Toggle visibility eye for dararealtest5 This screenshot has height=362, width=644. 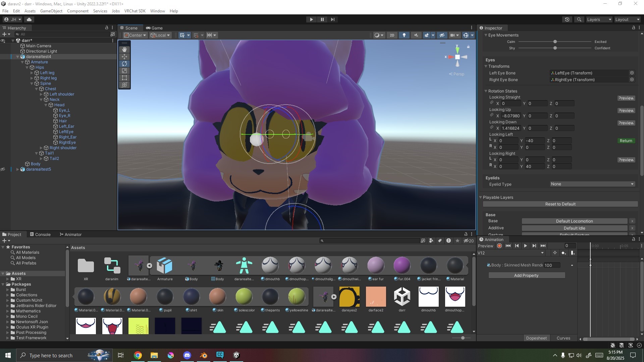(x=3, y=169)
